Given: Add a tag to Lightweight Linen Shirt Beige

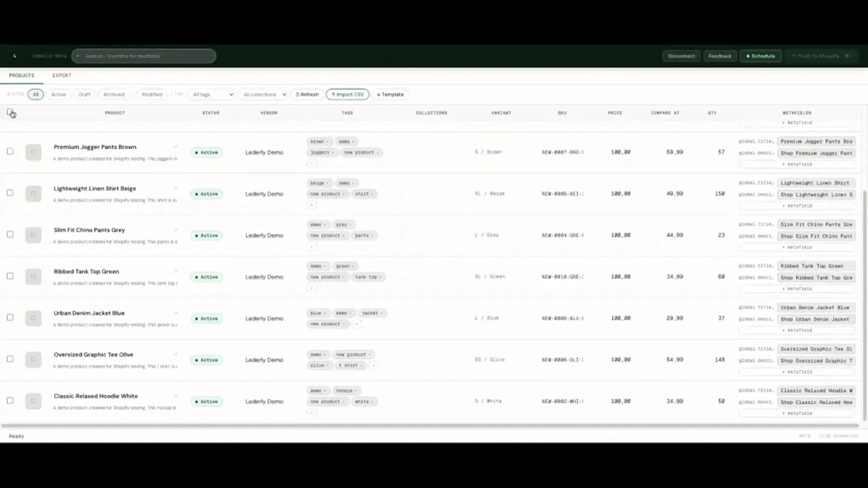Looking at the screenshot, I should click(311, 205).
